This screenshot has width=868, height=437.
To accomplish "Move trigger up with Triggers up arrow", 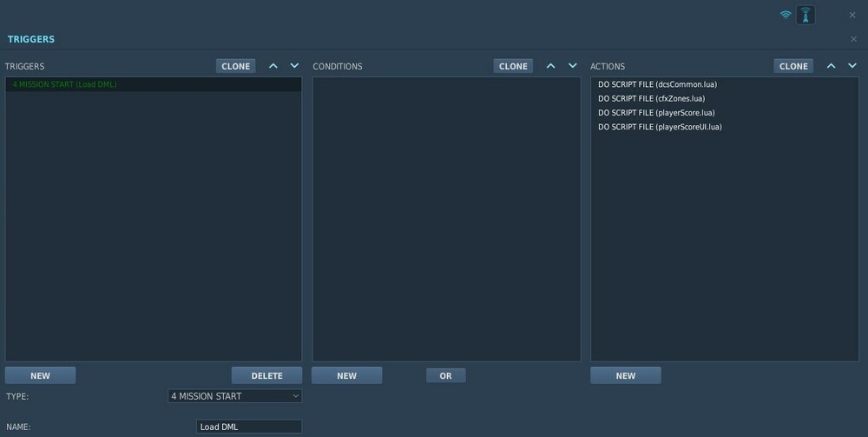I will click(x=273, y=66).
